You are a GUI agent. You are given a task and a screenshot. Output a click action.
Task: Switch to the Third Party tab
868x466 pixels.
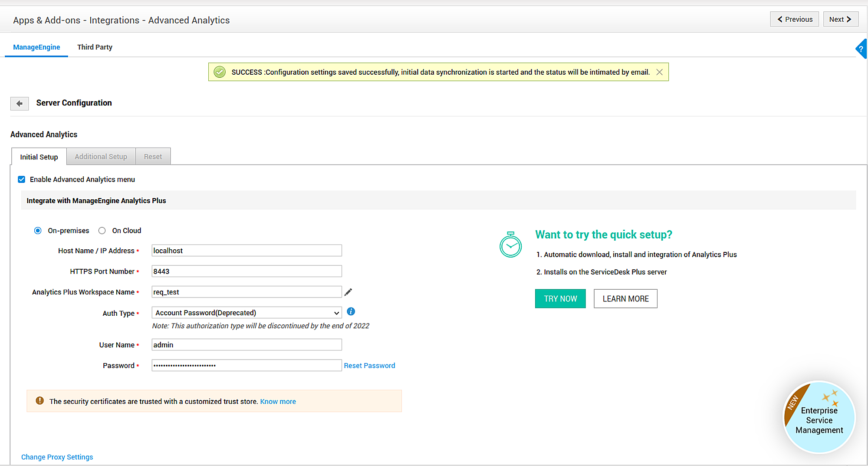coord(95,47)
